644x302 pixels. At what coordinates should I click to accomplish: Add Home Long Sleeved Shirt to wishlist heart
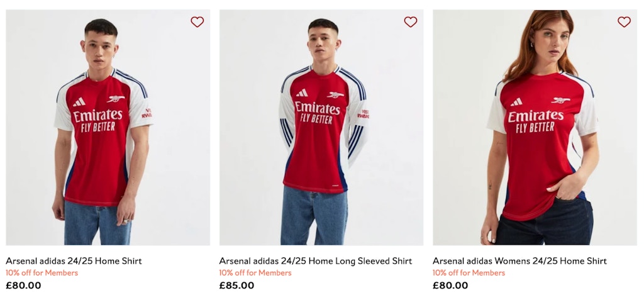[x=411, y=22]
